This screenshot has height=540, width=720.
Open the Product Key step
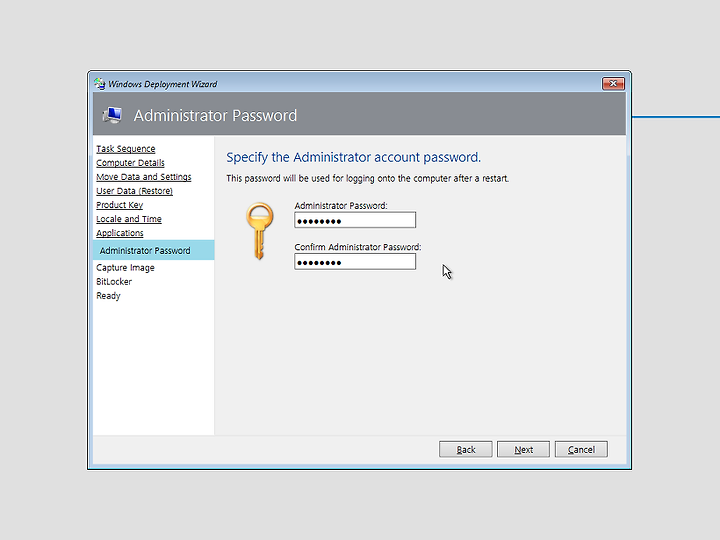119,205
